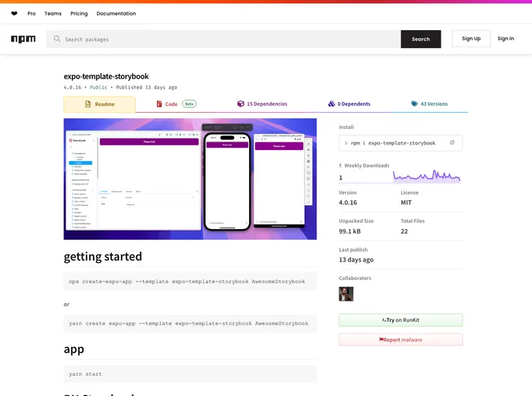Click the Version 4.0.16 sidebar value
The width and height of the screenshot is (532, 396).
point(348,203)
